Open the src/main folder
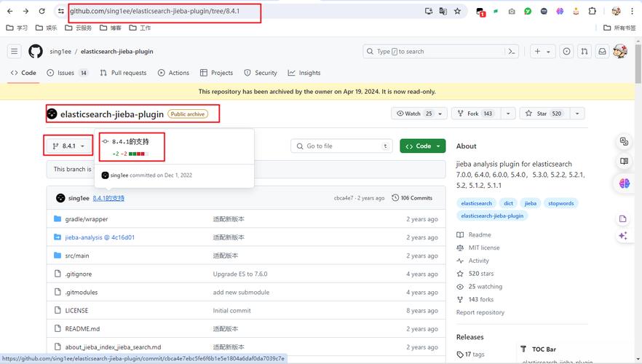 [77, 256]
